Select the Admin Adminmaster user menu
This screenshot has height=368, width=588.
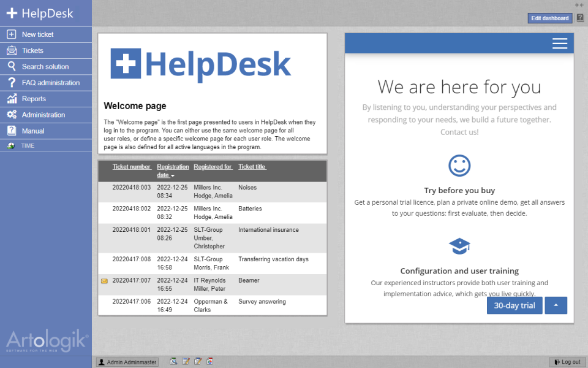coord(127,361)
